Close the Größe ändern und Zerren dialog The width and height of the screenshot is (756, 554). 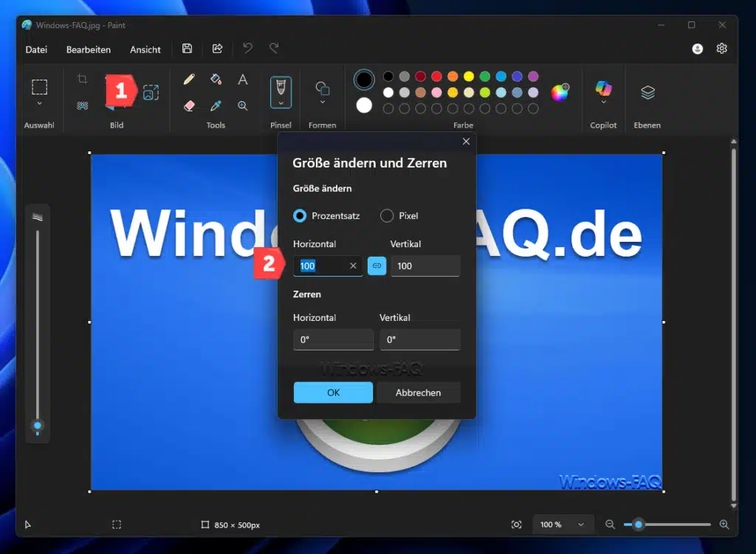(466, 141)
